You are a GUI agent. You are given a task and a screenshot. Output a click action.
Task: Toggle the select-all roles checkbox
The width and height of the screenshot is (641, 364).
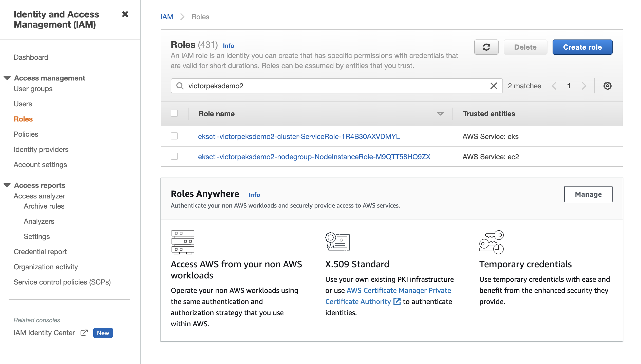(x=174, y=113)
